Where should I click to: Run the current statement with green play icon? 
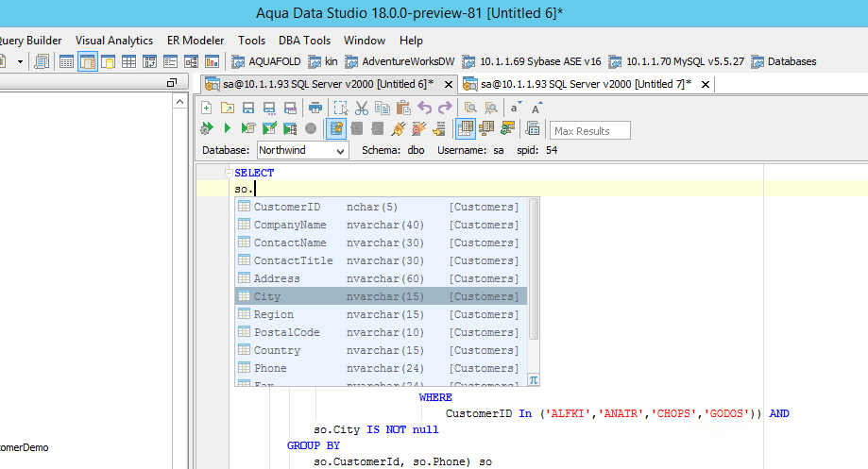(227, 129)
